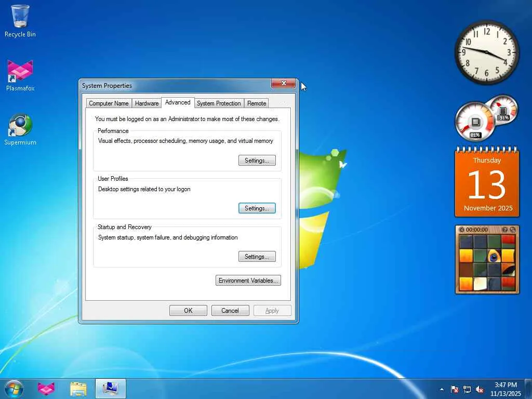
Task: Click the analog clock gadget
Action: pos(487,52)
